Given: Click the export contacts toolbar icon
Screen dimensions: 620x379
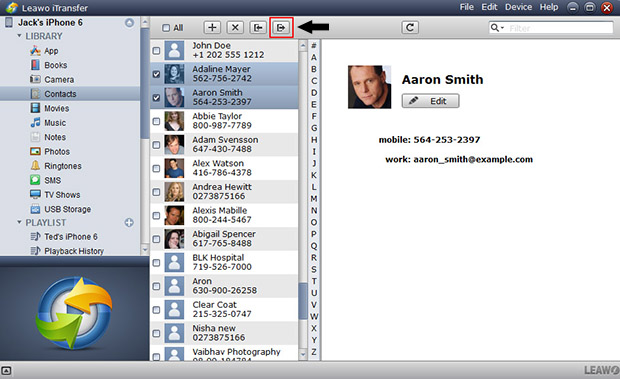Looking at the screenshot, I should (x=281, y=27).
